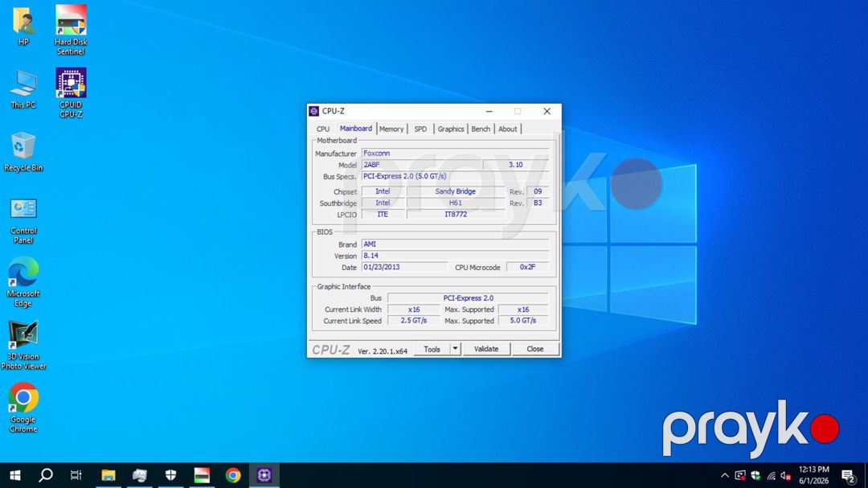Click Current Link Speed 2.5 GT/s
The width and height of the screenshot is (868, 488).
tap(414, 321)
